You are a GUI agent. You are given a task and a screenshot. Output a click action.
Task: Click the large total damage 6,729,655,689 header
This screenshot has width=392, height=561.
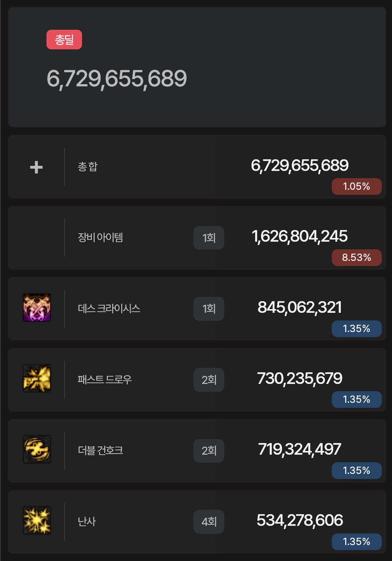pyautogui.click(x=117, y=79)
